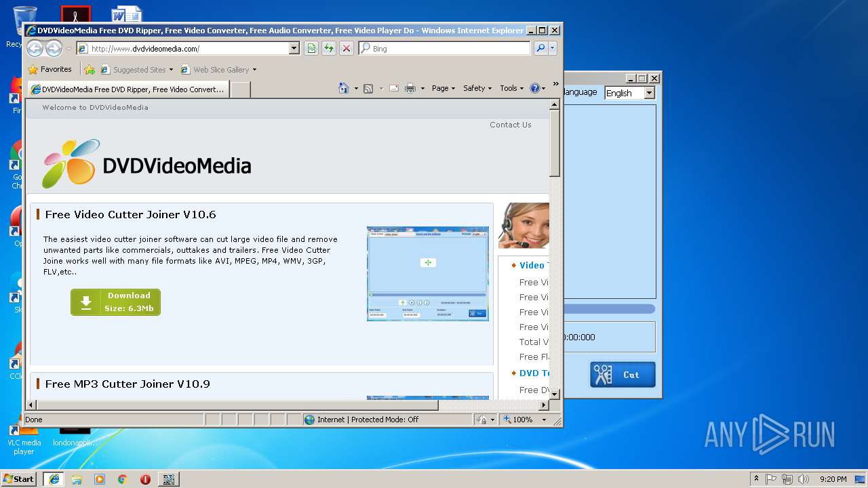Click the vertical scrollbar down arrow
This screenshot has height=488, width=868.
click(x=554, y=394)
